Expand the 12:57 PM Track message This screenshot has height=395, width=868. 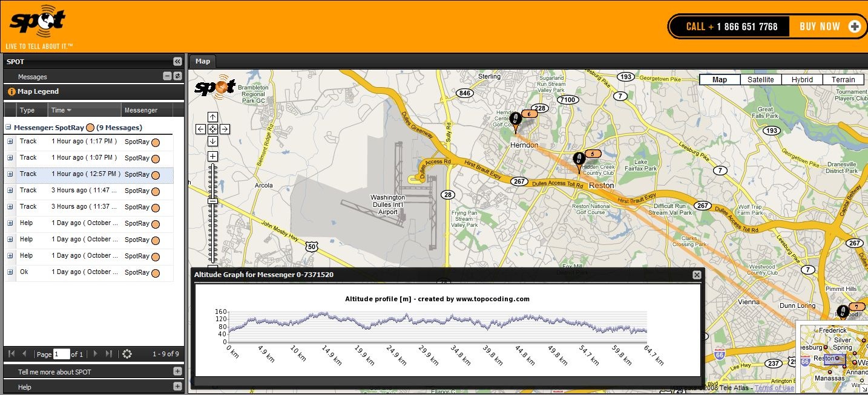click(10, 174)
